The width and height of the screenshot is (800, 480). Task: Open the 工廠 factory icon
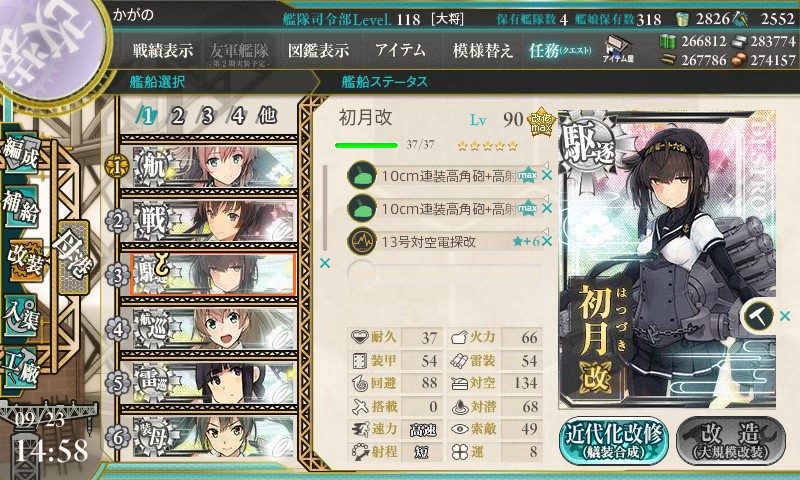(x=21, y=367)
